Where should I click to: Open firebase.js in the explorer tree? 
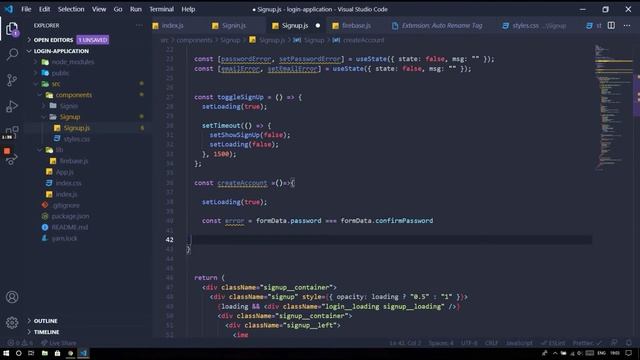[x=73, y=161]
